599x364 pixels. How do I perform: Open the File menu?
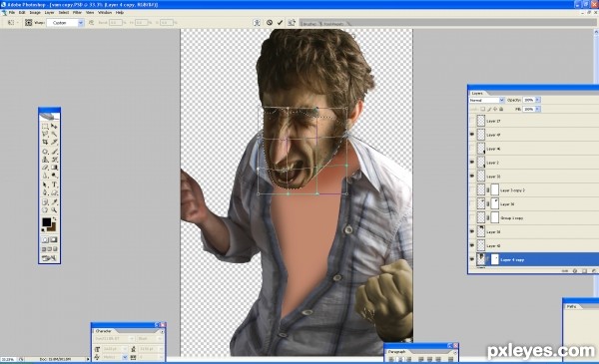[x=12, y=13]
